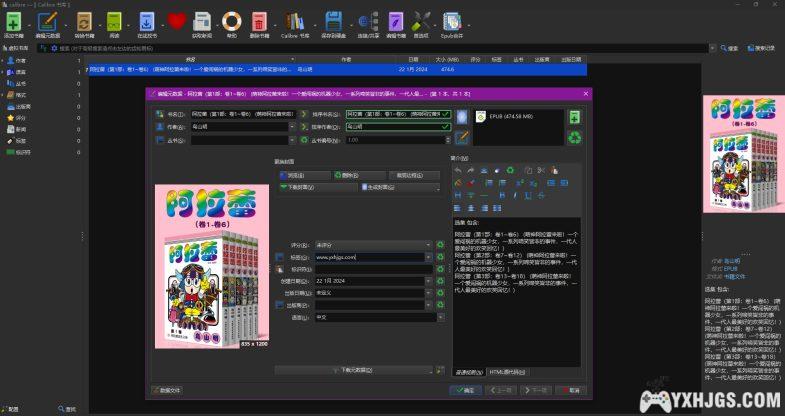785x416 pixels.
Task: Open the publisher dropdown arrow
Action: tap(429, 305)
